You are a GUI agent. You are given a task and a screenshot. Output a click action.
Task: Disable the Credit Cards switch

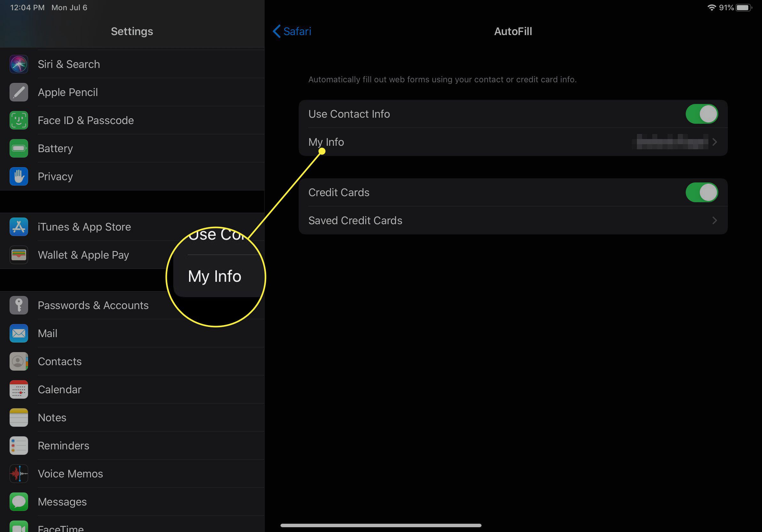[x=702, y=192]
